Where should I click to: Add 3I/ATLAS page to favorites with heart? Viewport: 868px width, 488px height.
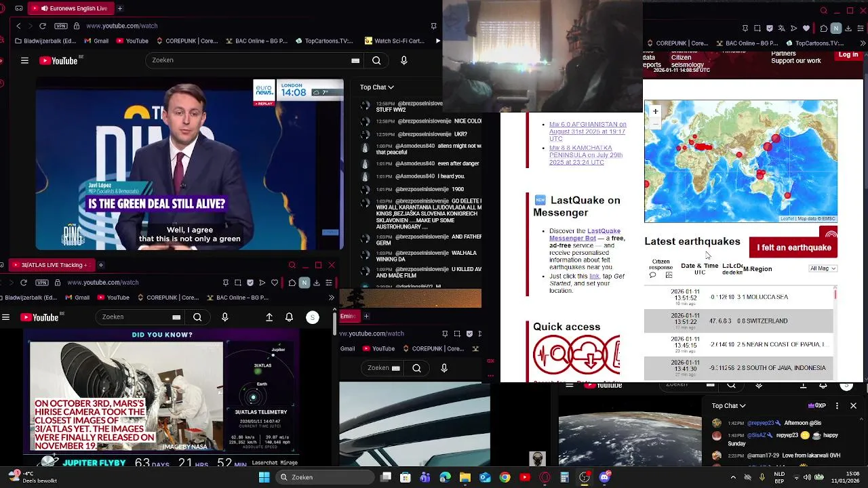coord(275,283)
